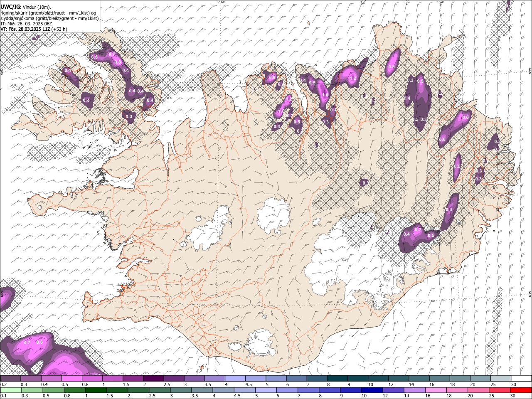This screenshot has height=399, width=532.
Task: Pick the dark teal 8 swatch in the purple legend
Action: (337, 379)
